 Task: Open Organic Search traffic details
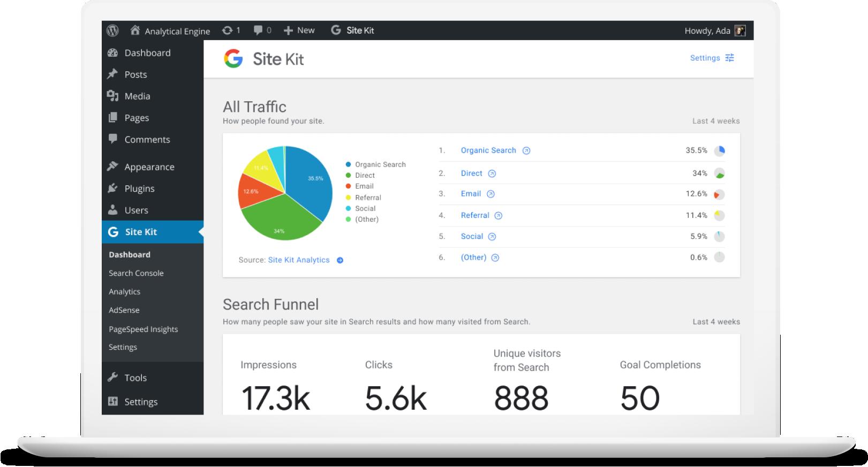coord(488,150)
